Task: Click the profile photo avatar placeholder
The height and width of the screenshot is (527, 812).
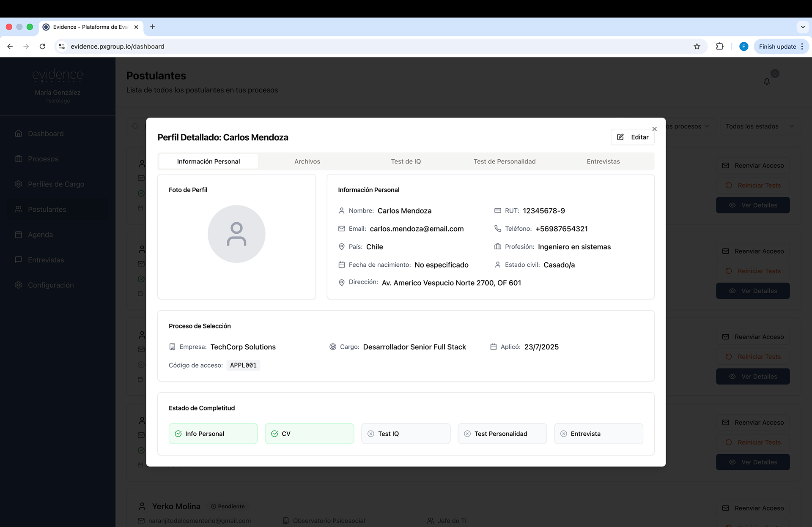Action: [236, 234]
